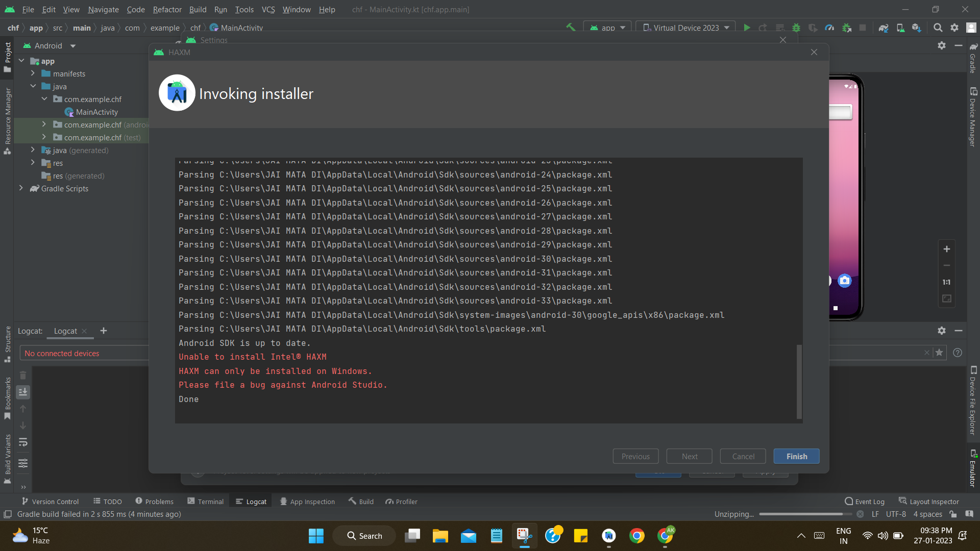This screenshot has width=980, height=551.
Task: Expand the Gradle Scripts tree node
Action: [21, 188]
